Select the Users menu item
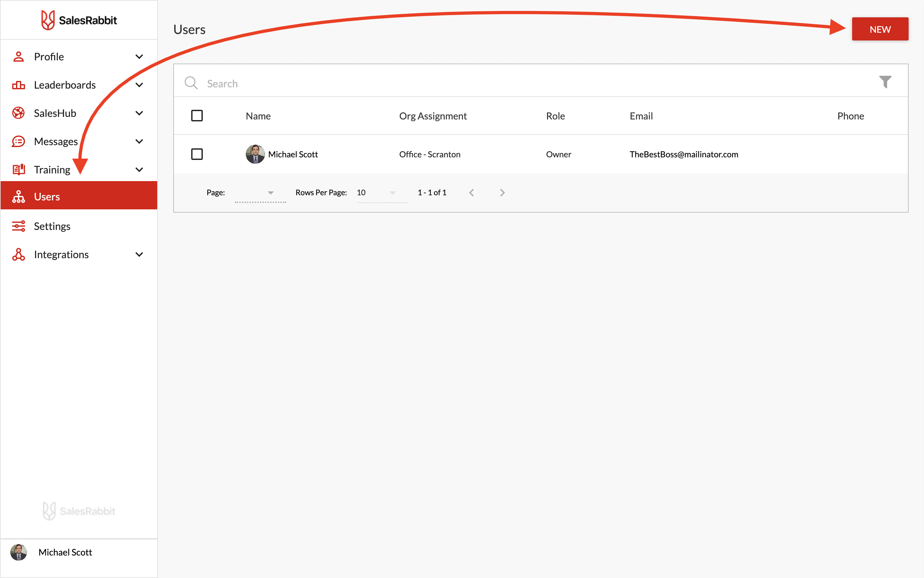The height and width of the screenshot is (578, 924). click(79, 195)
